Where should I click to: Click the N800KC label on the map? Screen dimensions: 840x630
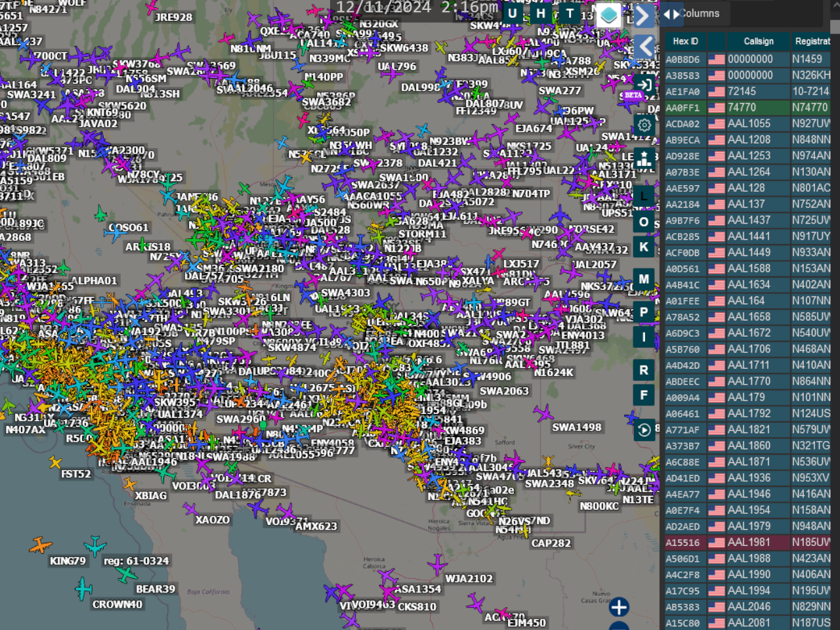point(599,507)
